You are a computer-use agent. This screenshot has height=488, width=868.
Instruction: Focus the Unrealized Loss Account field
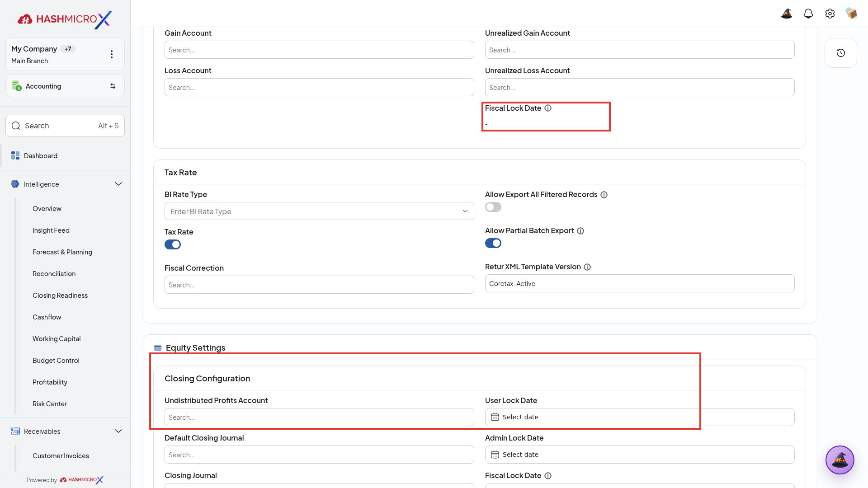pos(640,87)
